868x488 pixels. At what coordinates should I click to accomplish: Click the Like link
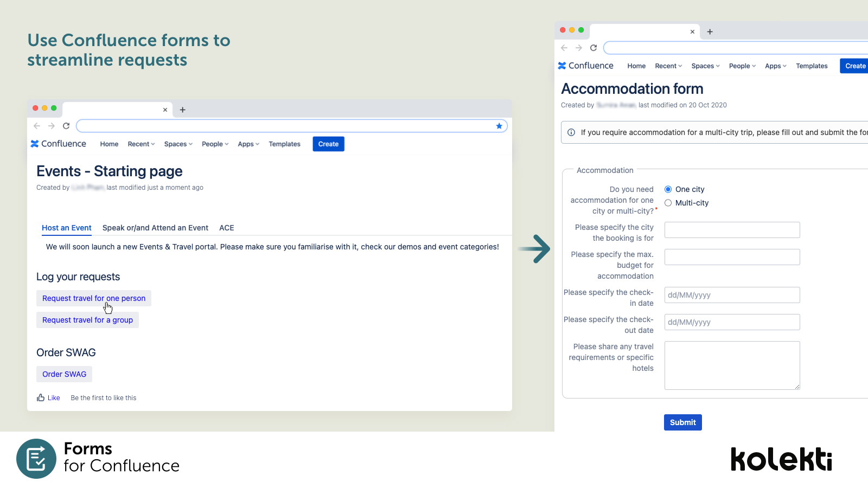coord(54,397)
